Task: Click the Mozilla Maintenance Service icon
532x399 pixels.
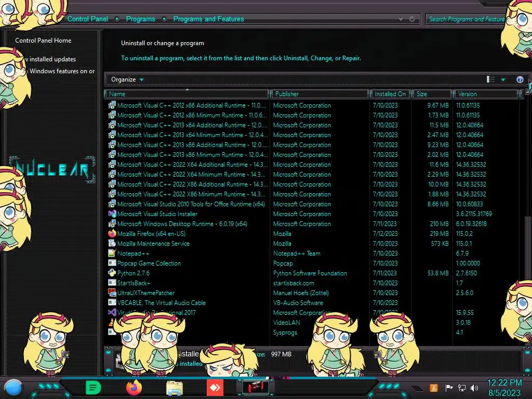Action: (112, 243)
